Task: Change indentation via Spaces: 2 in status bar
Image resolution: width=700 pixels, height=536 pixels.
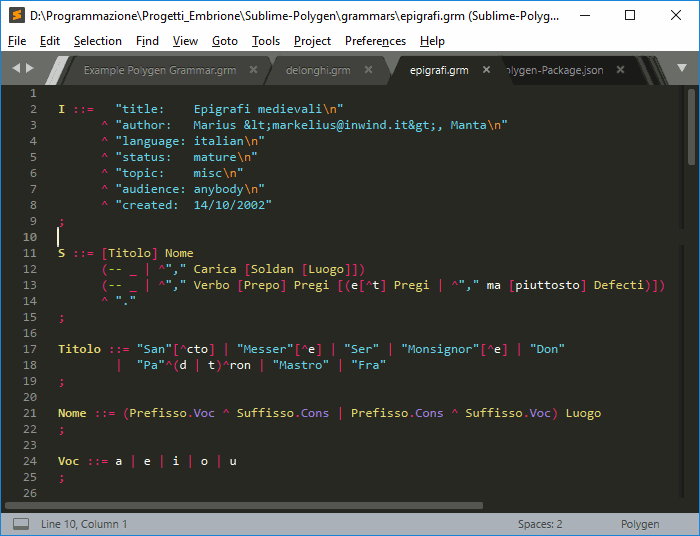Action: coord(540,524)
